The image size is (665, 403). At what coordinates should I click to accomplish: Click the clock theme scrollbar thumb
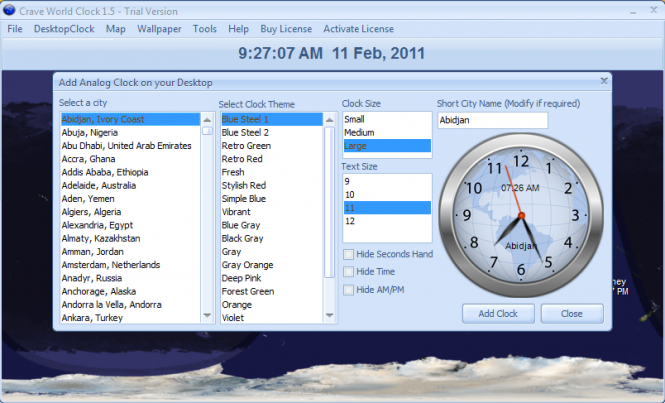pos(330,202)
